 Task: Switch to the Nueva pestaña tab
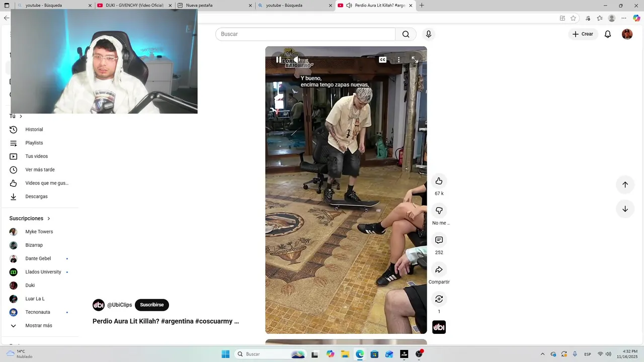point(215,6)
